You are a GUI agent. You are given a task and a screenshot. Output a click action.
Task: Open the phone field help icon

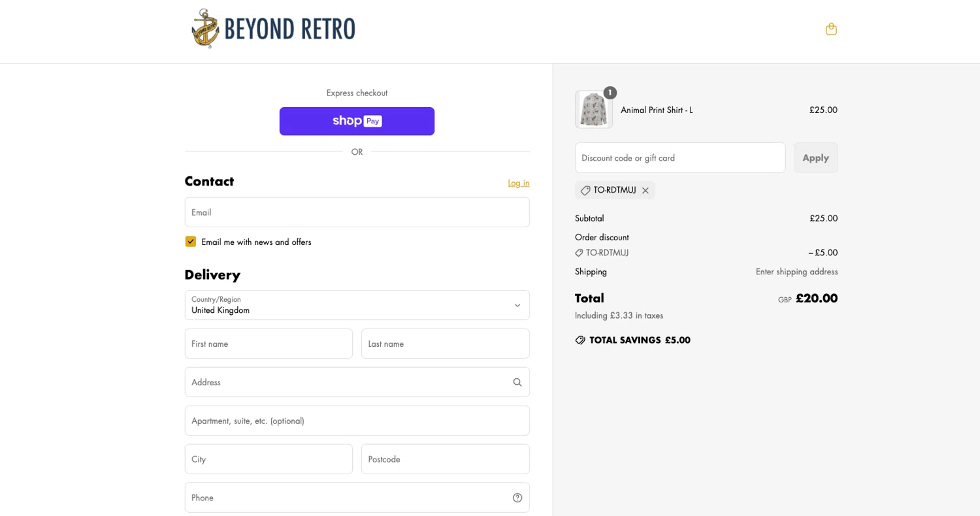[517, 498]
